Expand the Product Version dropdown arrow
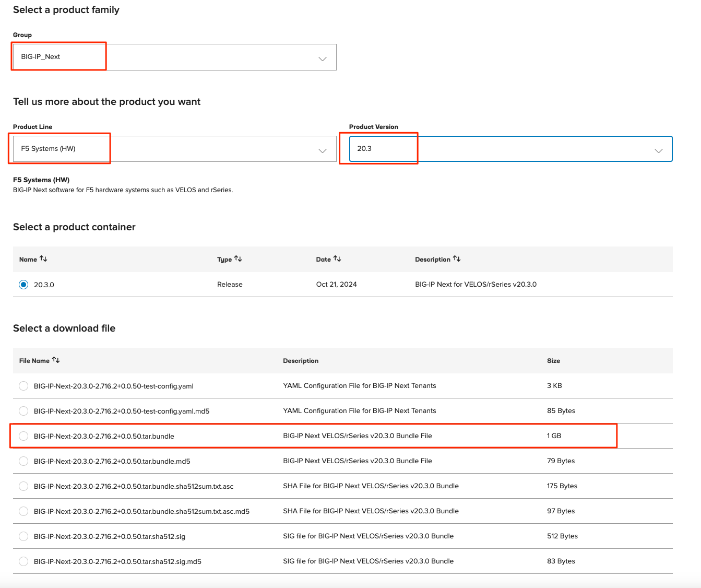This screenshot has width=701, height=588. tap(659, 150)
